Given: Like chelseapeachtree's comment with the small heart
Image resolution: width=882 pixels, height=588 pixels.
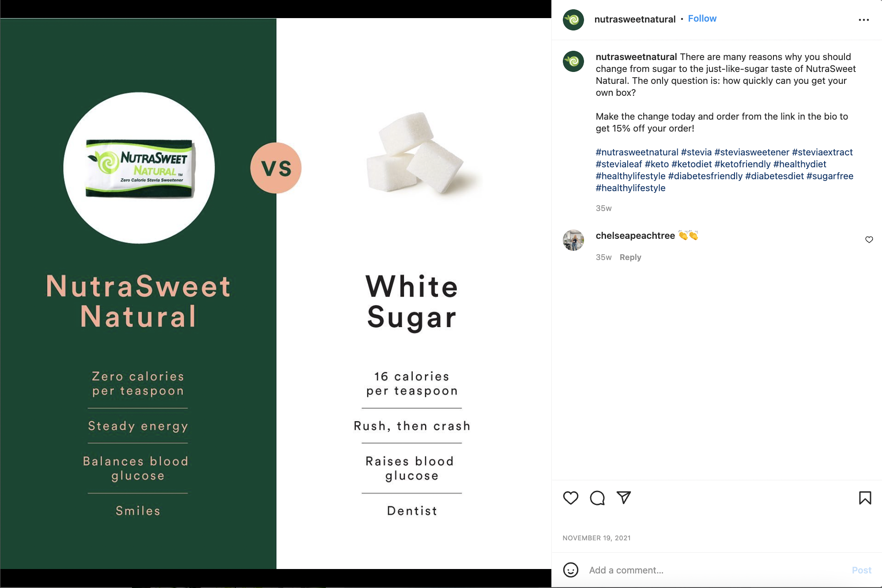Looking at the screenshot, I should [x=869, y=240].
